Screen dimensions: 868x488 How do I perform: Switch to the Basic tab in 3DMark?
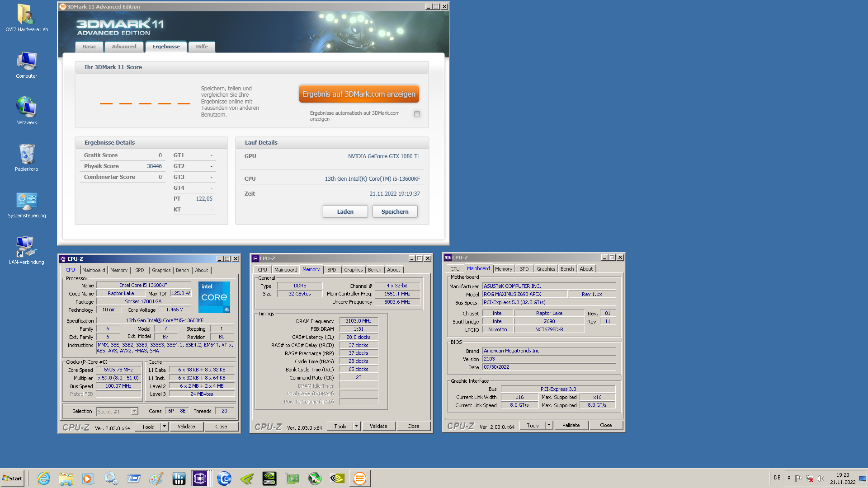(x=89, y=47)
